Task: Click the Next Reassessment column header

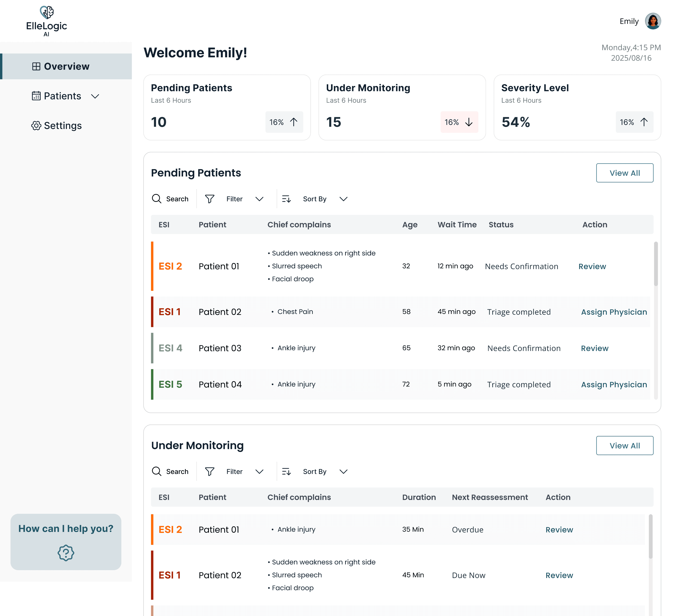Action: pyautogui.click(x=490, y=497)
